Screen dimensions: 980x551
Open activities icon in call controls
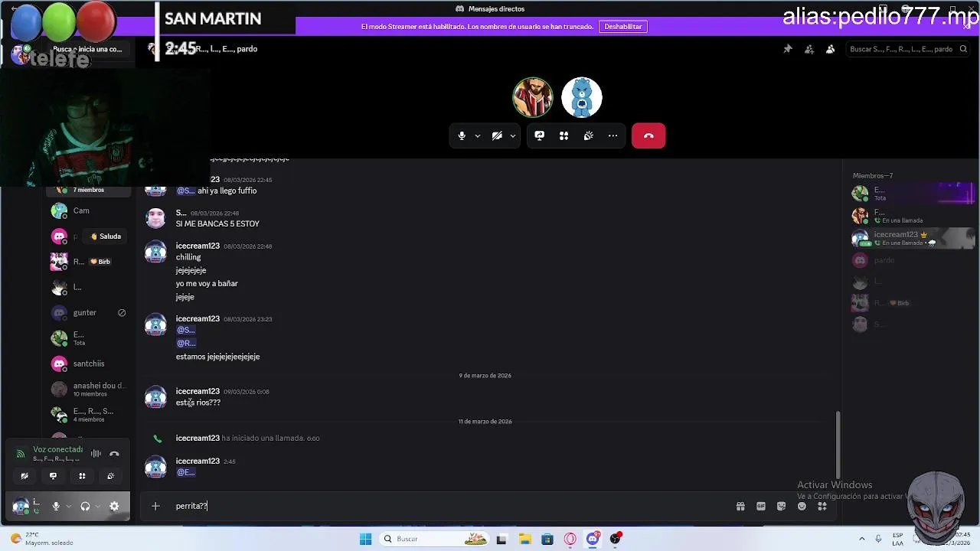pyautogui.click(x=563, y=135)
